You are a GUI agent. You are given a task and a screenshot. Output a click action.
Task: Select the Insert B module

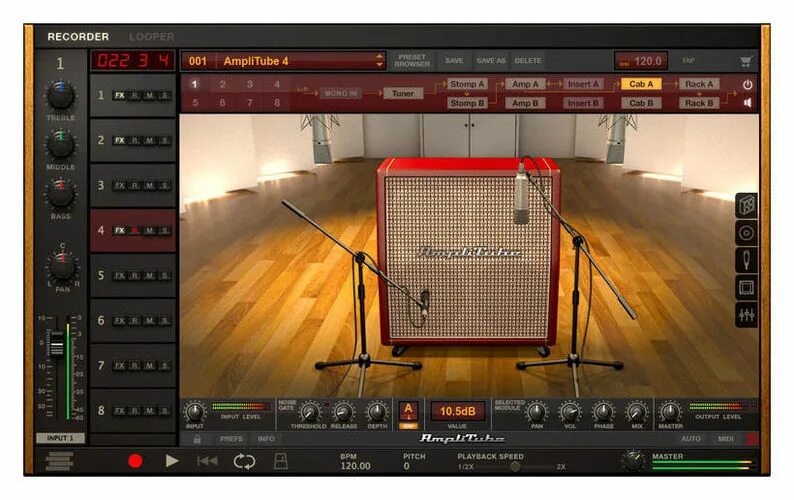pyautogui.click(x=583, y=103)
